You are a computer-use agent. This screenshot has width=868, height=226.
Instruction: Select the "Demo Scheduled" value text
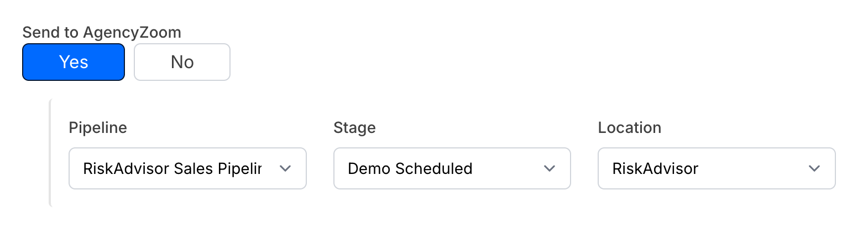410,168
